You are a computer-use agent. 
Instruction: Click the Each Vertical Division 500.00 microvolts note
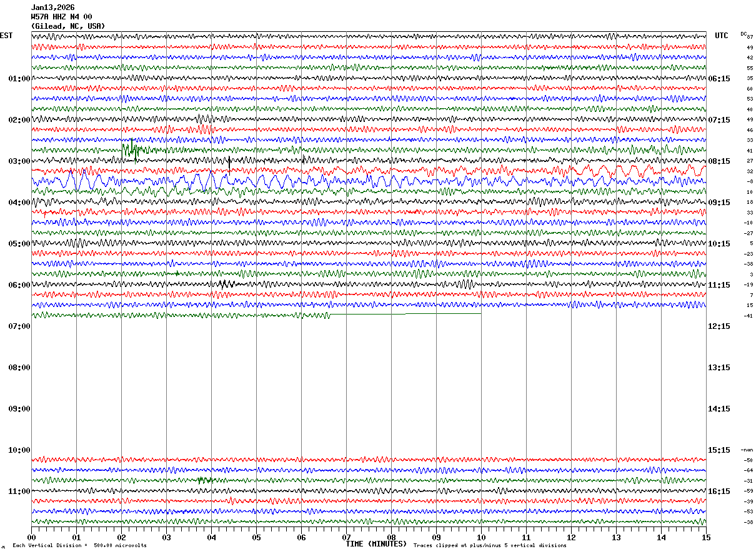pyautogui.click(x=80, y=546)
